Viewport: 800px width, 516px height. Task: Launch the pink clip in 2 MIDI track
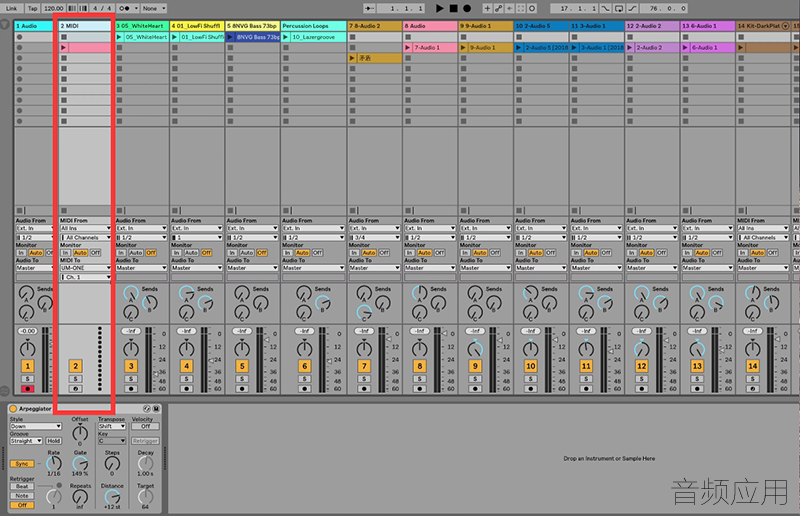pyautogui.click(x=64, y=47)
